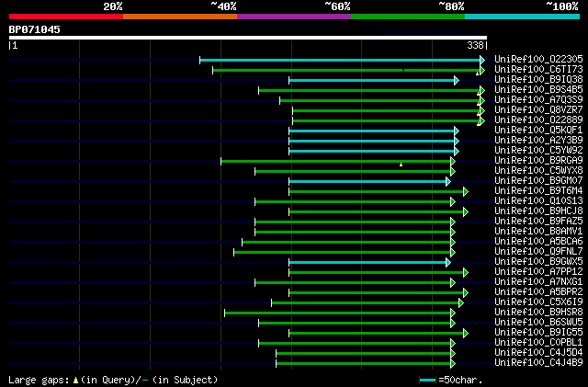Screen dimensions: 588x387
Task: Click the green alignment bar in B9HSR8 row
Action: point(338,313)
